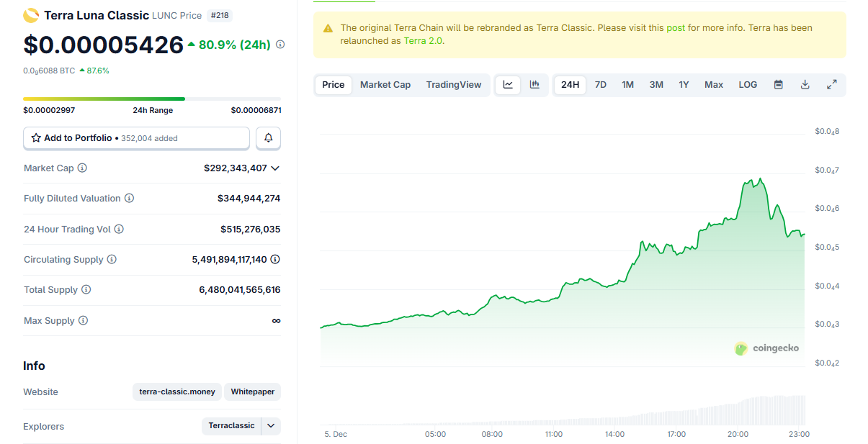Open the calendar date range picker

[x=778, y=85]
